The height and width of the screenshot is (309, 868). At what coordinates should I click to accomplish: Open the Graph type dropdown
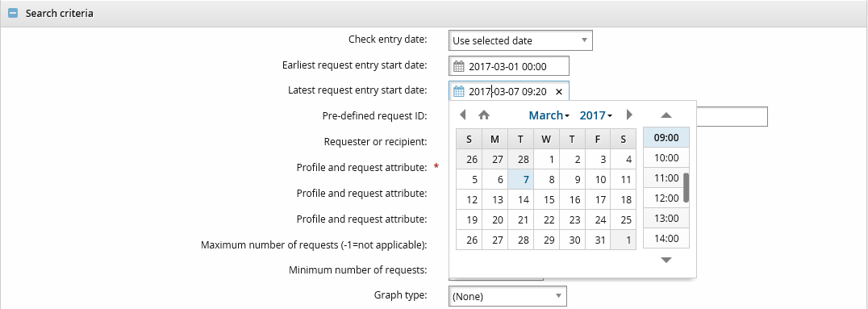[x=507, y=296]
